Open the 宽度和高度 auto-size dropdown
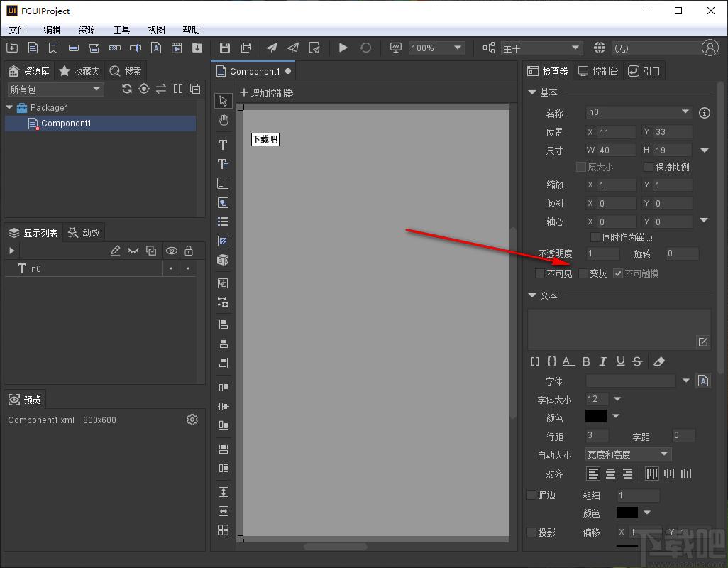728x568 pixels. [x=628, y=454]
